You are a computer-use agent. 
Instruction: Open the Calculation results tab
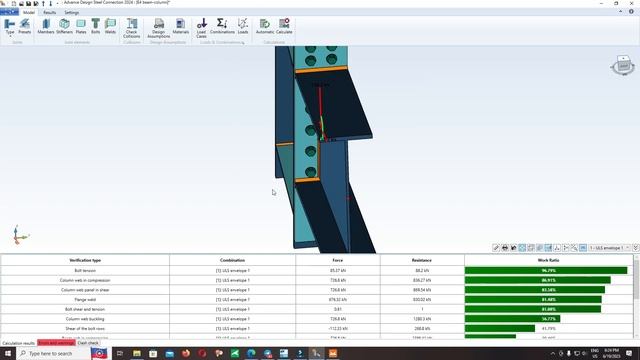pyautogui.click(x=18, y=343)
